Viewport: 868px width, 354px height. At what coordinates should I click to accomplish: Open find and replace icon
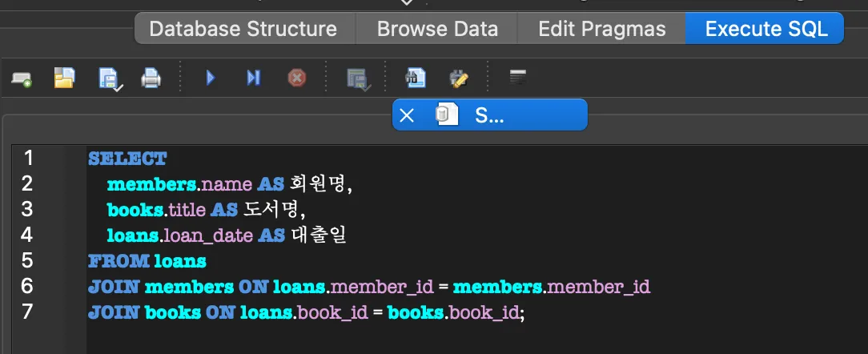(459, 78)
